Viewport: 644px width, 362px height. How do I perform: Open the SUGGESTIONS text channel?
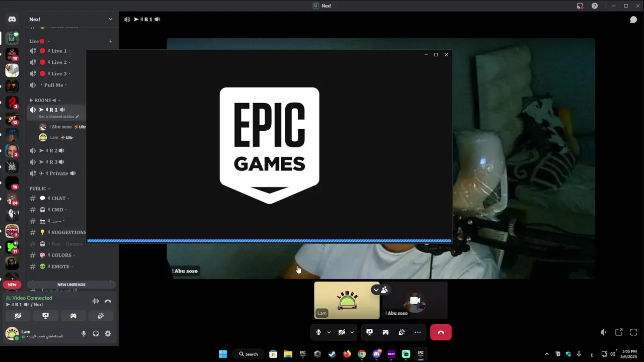pyautogui.click(x=68, y=232)
